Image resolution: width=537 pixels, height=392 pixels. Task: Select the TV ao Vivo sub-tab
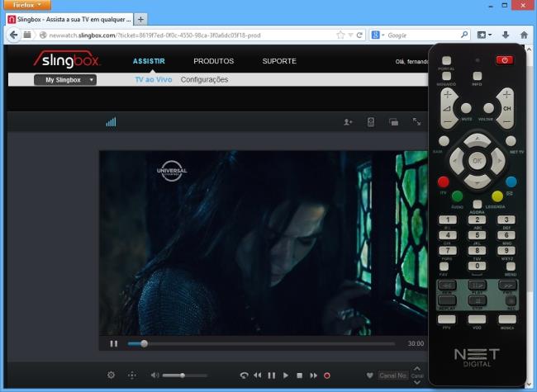(154, 80)
